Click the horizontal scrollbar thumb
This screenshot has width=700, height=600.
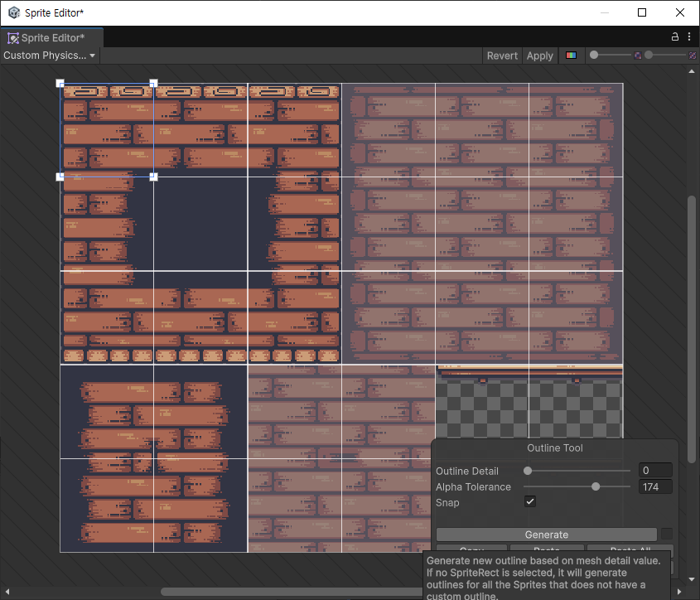[x=292, y=592]
